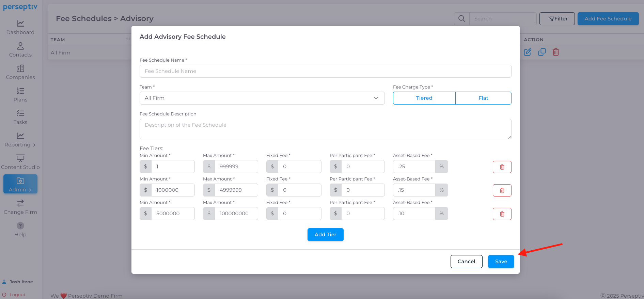Viewport: 644px width, 299px height.
Task: Click the Add Tier button
Action: [x=325, y=235]
